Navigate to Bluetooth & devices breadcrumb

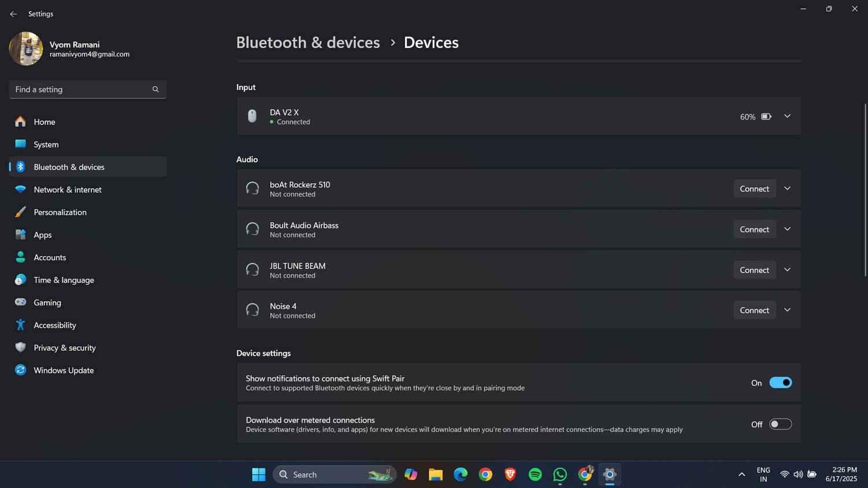tap(308, 43)
